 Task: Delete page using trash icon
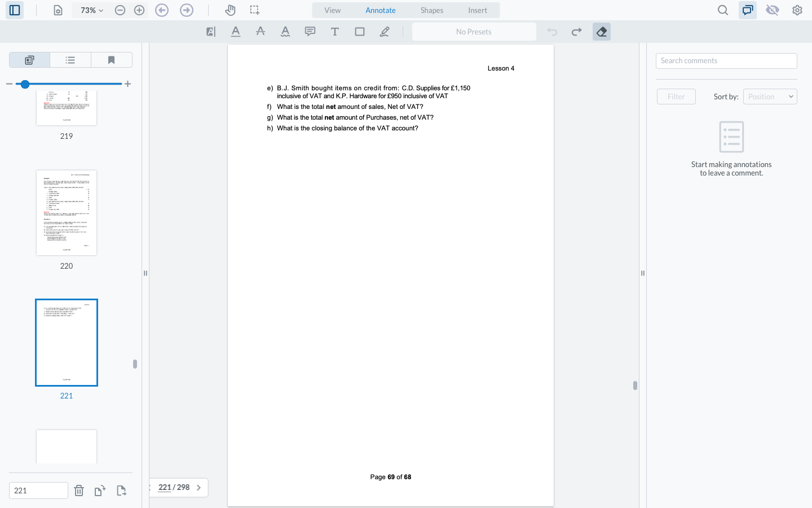(79, 491)
